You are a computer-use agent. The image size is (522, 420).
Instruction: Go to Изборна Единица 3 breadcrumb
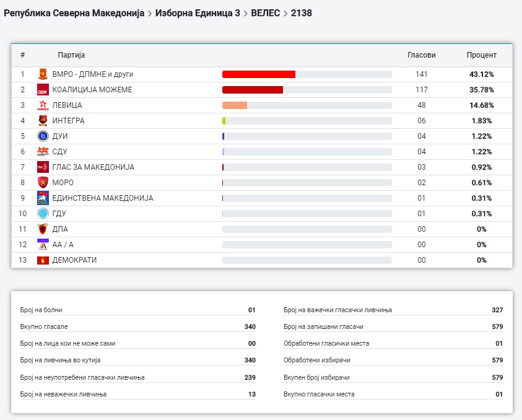tap(198, 12)
